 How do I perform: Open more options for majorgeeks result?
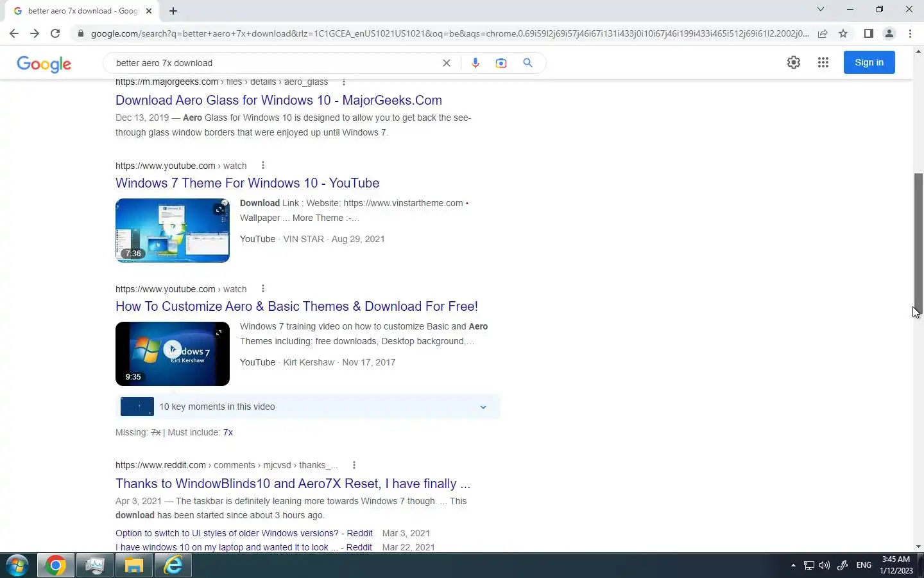click(x=344, y=82)
